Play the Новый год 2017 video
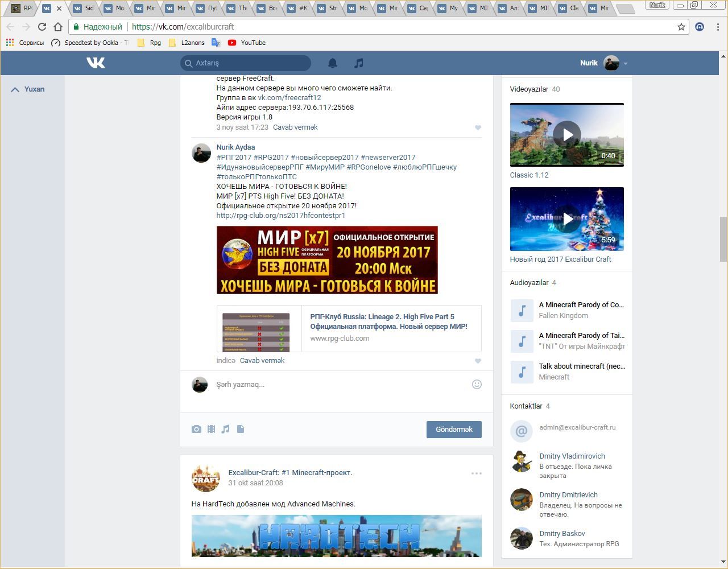728x569 pixels. pyautogui.click(x=567, y=219)
